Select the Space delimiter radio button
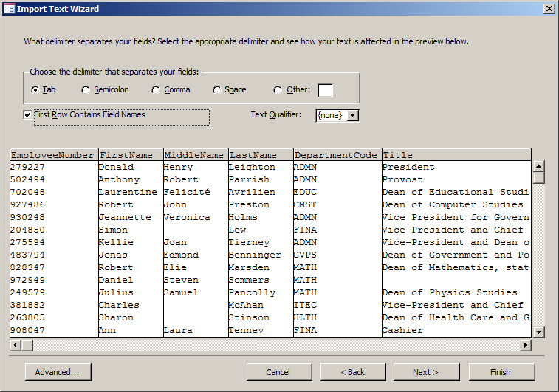 217,90
